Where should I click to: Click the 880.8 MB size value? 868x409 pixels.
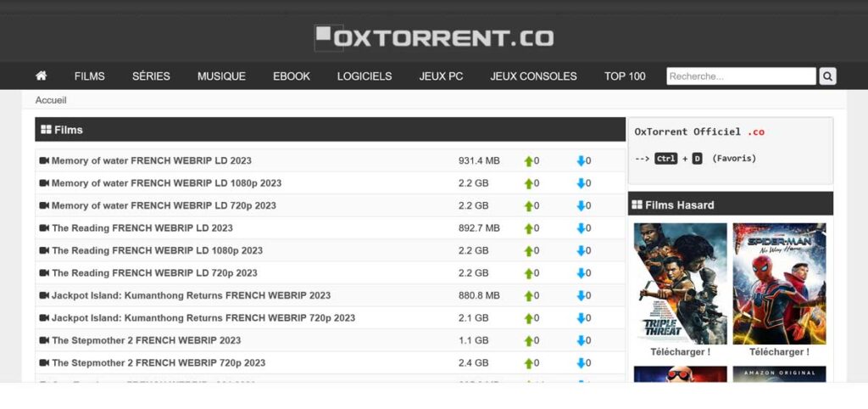click(x=479, y=295)
